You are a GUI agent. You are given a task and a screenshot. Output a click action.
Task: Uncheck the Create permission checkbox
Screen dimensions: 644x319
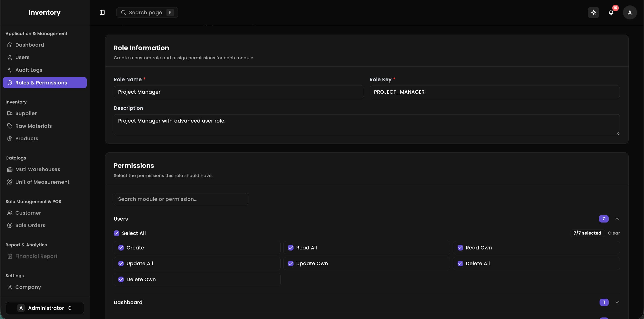point(121,248)
